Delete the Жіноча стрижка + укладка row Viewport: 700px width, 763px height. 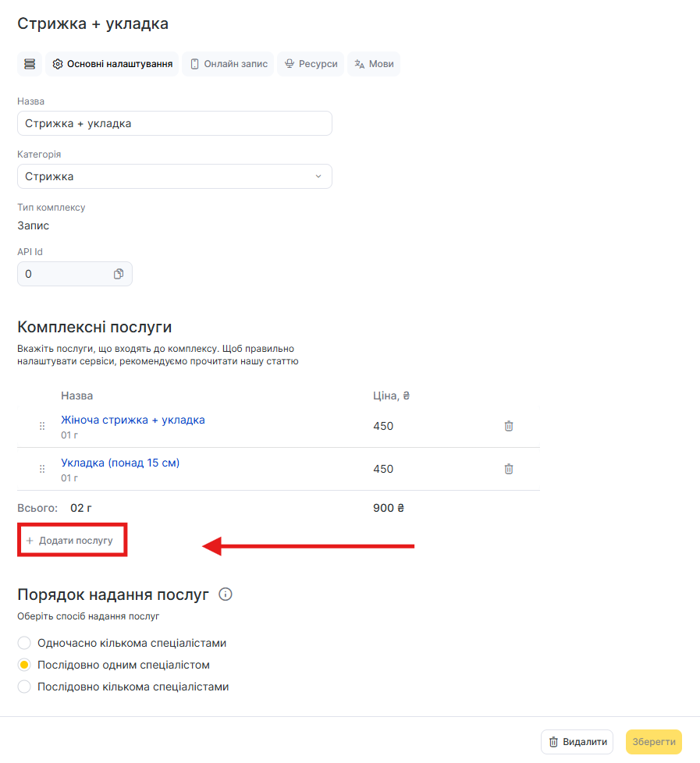pyautogui.click(x=509, y=426)
